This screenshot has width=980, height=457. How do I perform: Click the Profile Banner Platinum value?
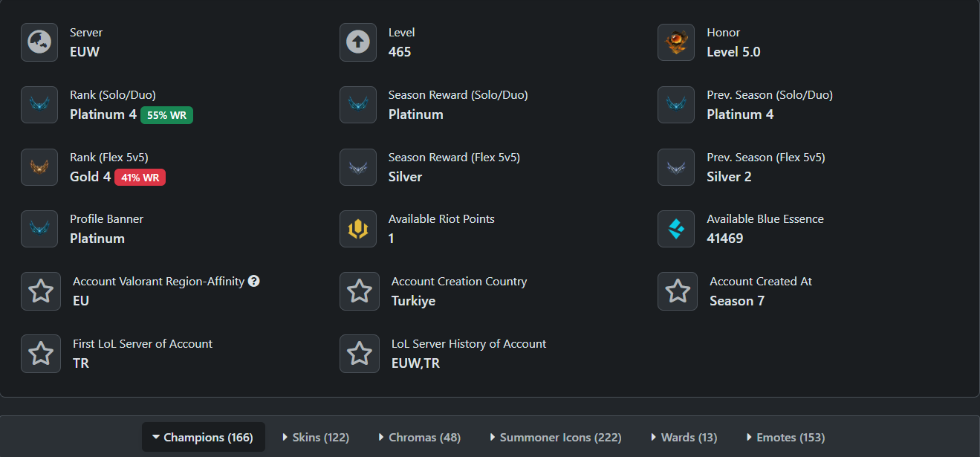pos(97,239)
